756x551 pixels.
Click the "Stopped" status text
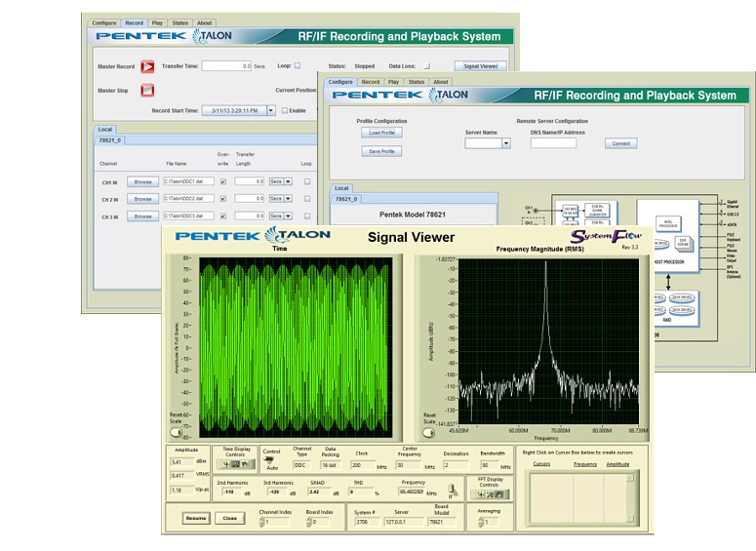click(x=365, y=66)
